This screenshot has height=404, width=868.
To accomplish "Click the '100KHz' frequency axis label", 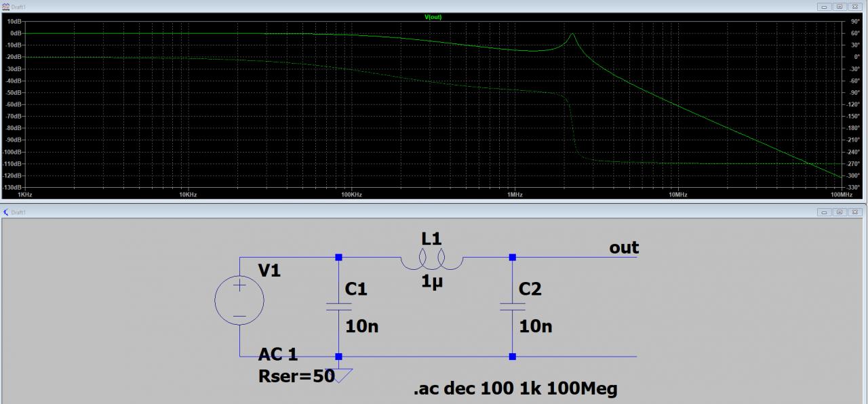I will coord(351,195).
